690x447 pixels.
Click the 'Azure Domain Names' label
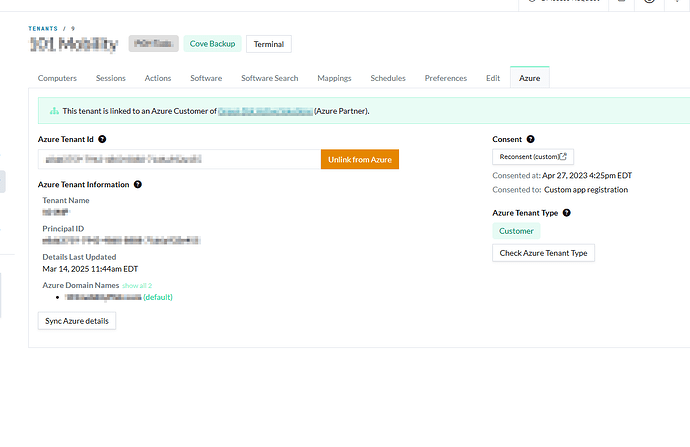(x=81, y=285)
